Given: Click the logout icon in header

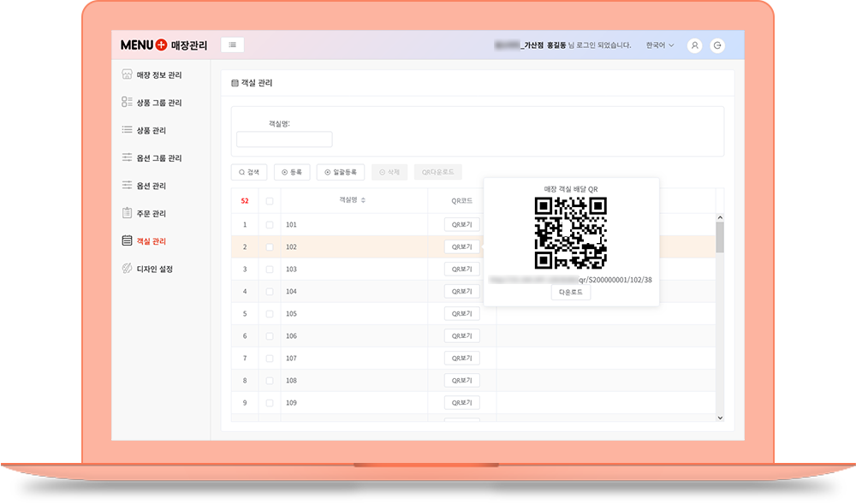Looking at the screenshot, I should tap(717, 46).
